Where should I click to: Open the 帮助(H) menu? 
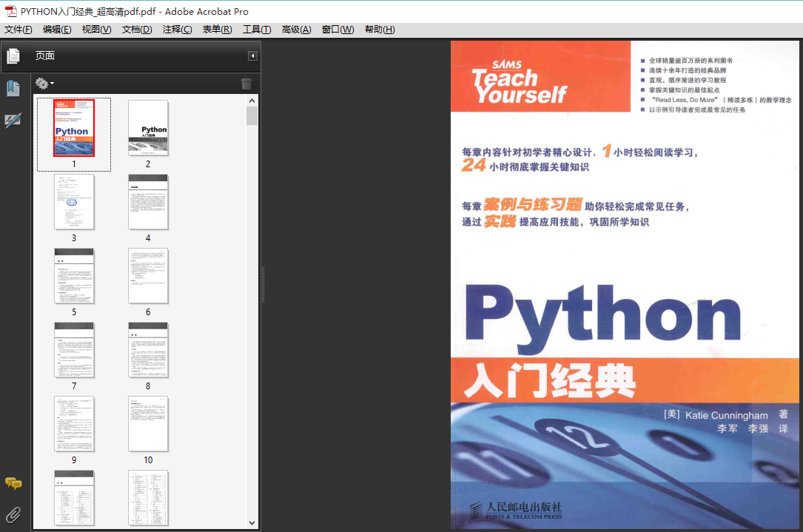click(x=380, y=30)
